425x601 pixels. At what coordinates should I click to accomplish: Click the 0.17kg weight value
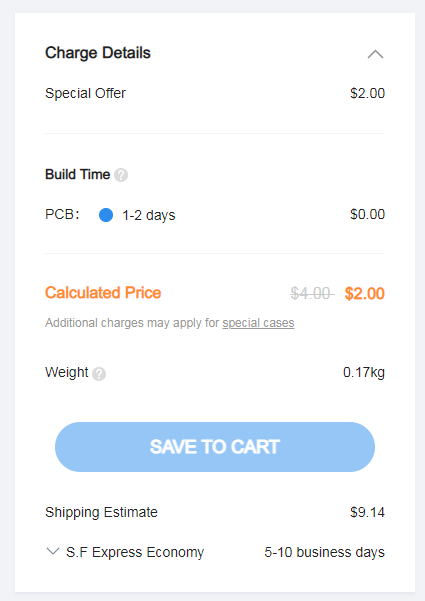tap(364, 372)
